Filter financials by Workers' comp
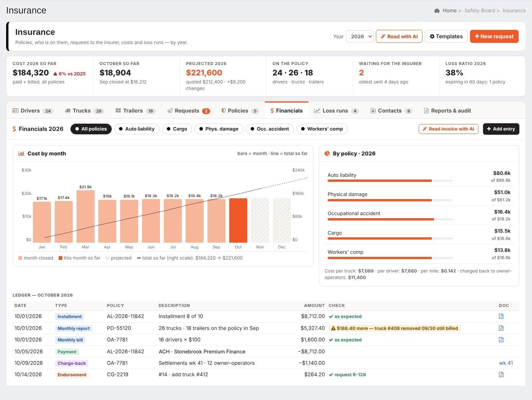 coord(322,129)
